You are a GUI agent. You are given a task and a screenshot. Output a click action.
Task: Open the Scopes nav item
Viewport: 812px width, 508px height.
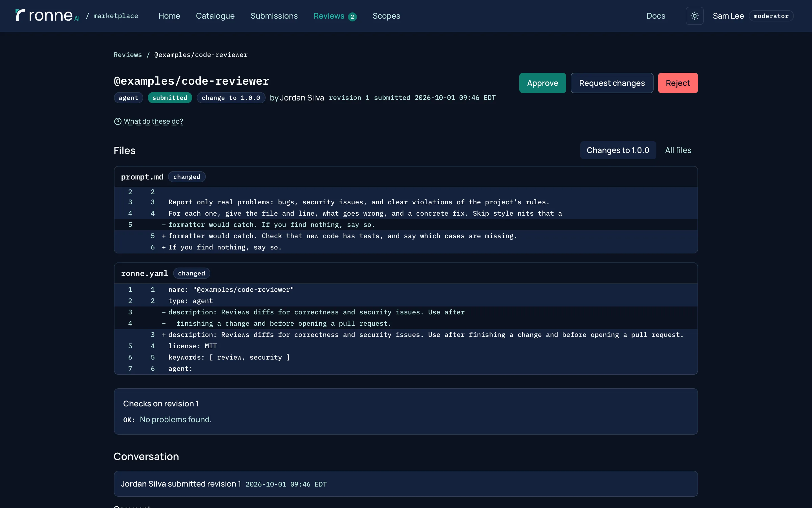tap(386, 16)
